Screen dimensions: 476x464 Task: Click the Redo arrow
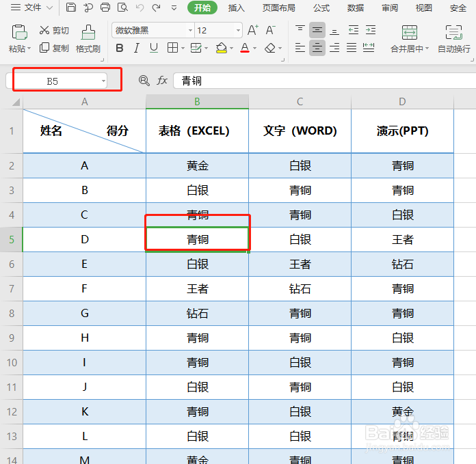pos(157,8)
